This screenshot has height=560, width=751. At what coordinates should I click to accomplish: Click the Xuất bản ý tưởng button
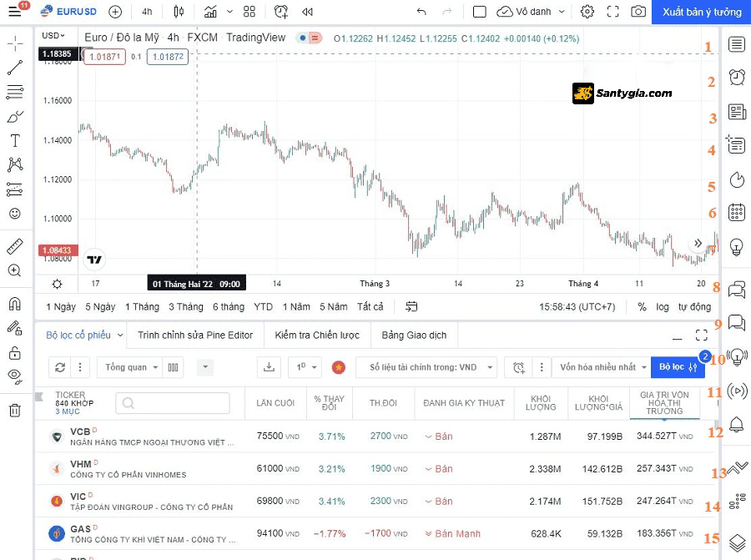(x=701, y=12)
